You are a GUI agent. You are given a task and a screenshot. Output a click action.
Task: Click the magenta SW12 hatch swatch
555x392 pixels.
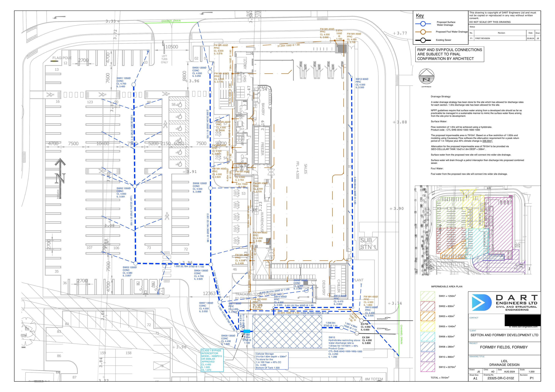click(x=428, y=367)
